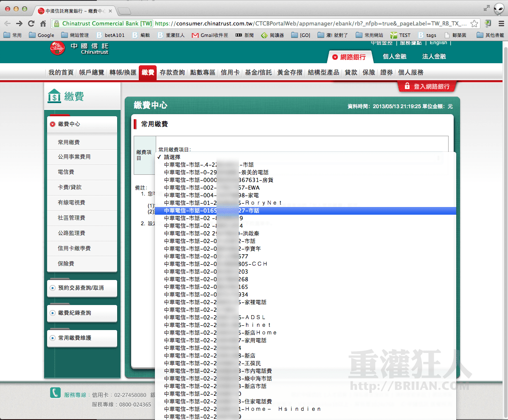
Task: Click the Chinatrust logo
Action: pyautogui.click(x=79, y=48)
